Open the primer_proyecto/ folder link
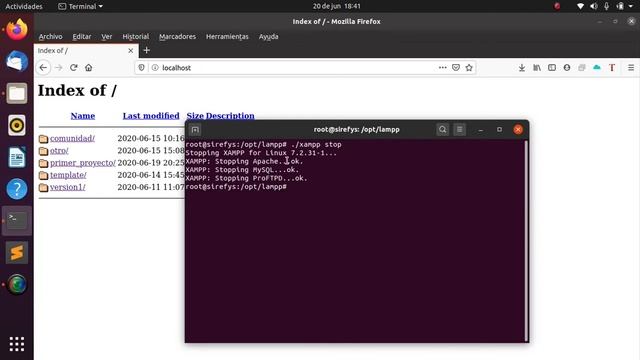This screenshot has width=640, height=360. [x=83, y=163]
